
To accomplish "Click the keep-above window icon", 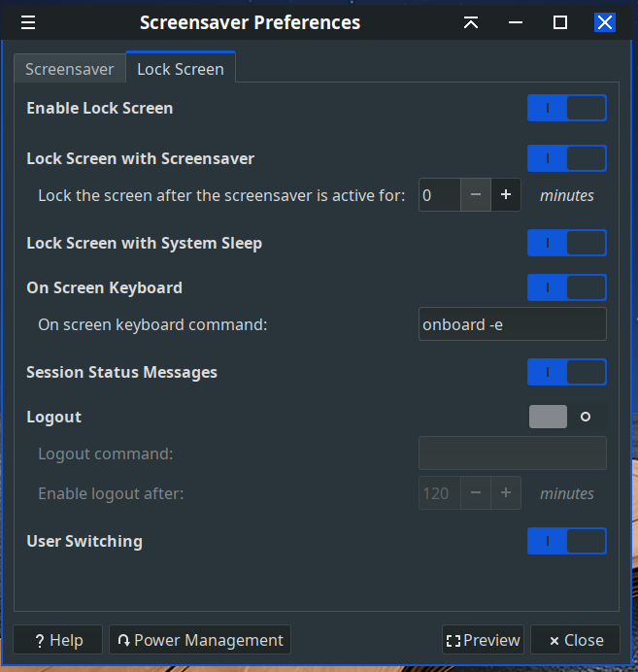I will click(471, 22).
